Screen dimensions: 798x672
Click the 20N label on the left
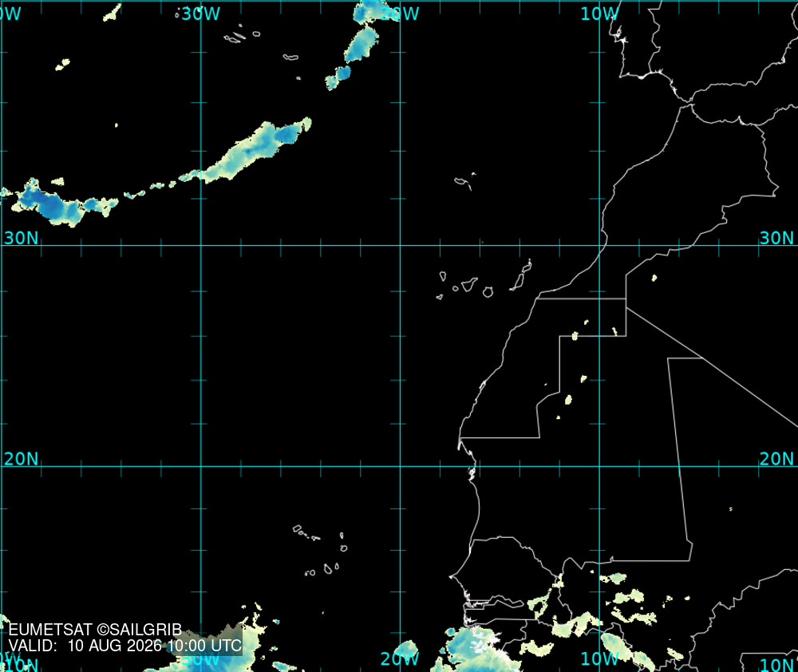22,459
